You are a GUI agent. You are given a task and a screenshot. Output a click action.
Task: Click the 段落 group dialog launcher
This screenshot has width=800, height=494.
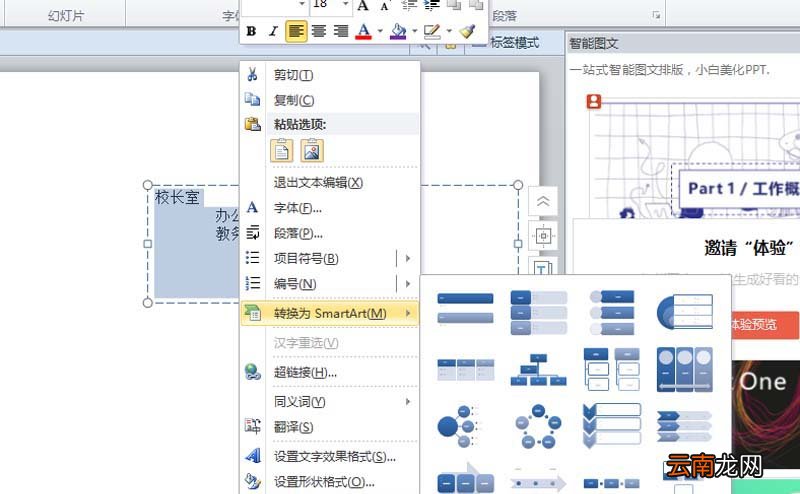click(656, 15)
